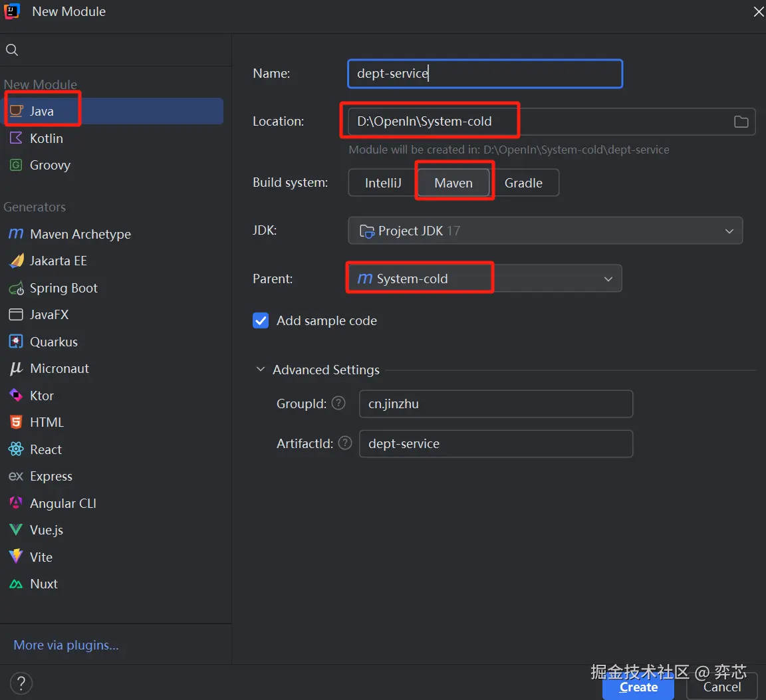
Task: Choose the Vite generator icon
Action: click(16, 556)
